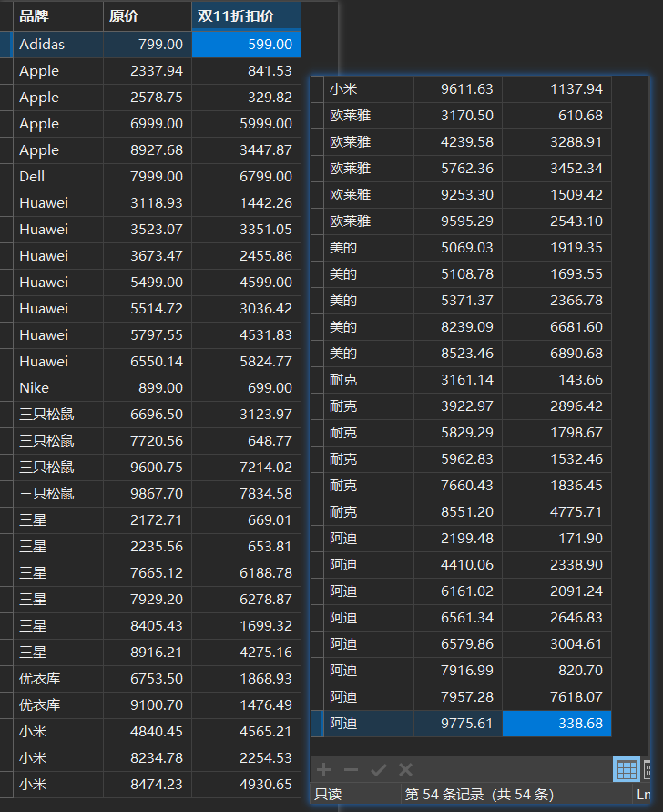Click the 第 54 条记录 status text
663x812 pixels.
[479, 794]
